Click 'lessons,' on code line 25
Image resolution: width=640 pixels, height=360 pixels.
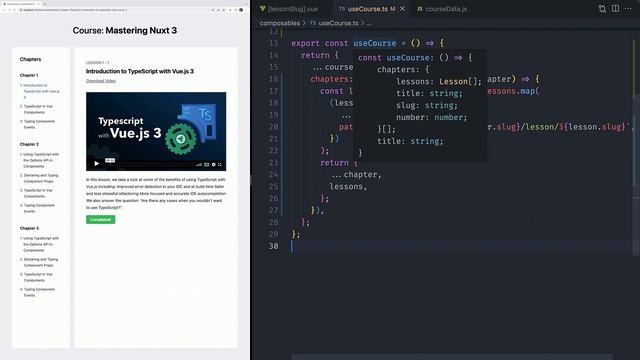[x=348, y=187]
